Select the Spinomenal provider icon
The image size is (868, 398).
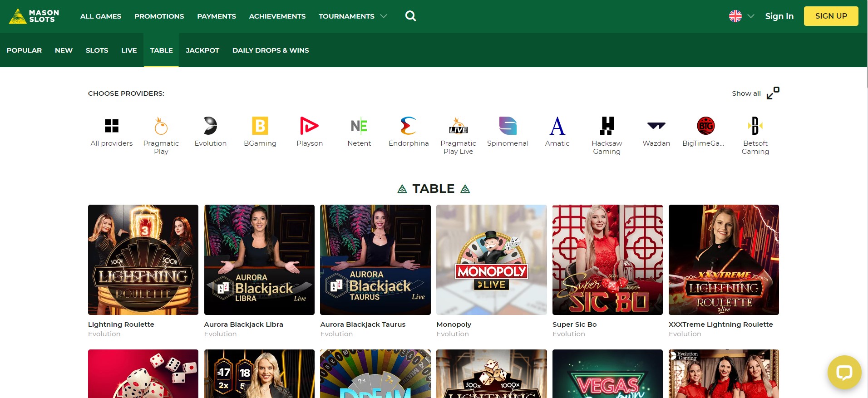[508, 126]
